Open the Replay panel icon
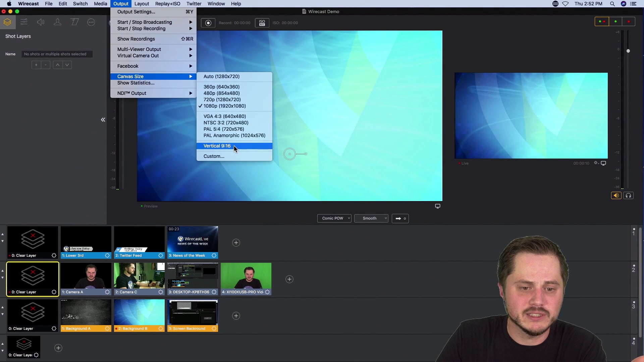 tap(74, 22)
